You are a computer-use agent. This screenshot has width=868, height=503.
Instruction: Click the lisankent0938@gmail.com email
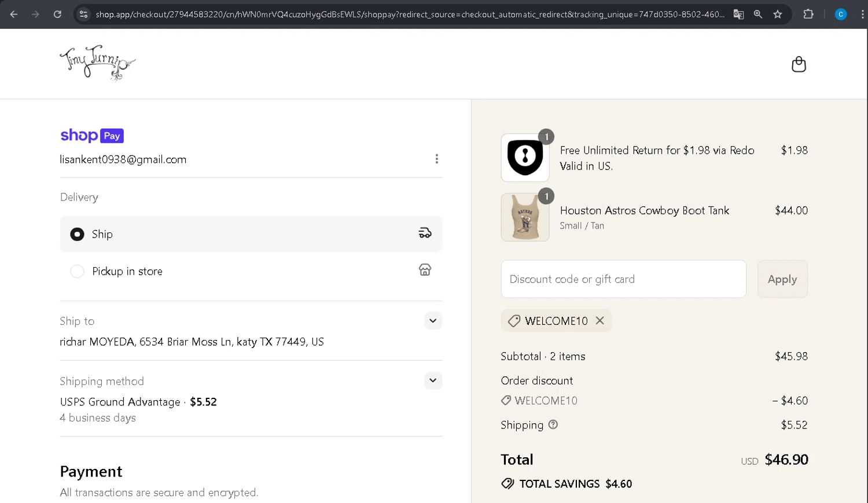(123, 160)
